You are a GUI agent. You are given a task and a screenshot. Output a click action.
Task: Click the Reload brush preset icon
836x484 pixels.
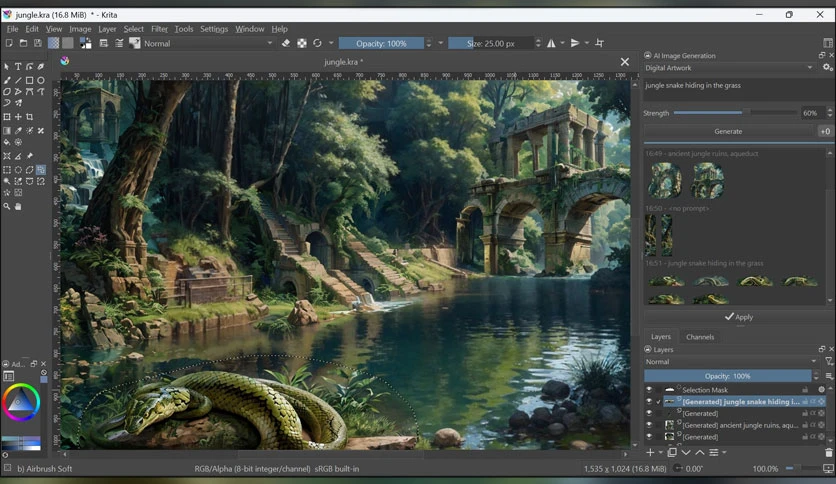pos(317,43)
